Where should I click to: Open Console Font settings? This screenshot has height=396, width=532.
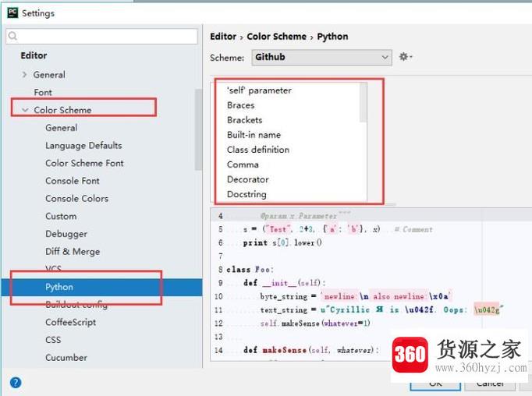[73, 181]
